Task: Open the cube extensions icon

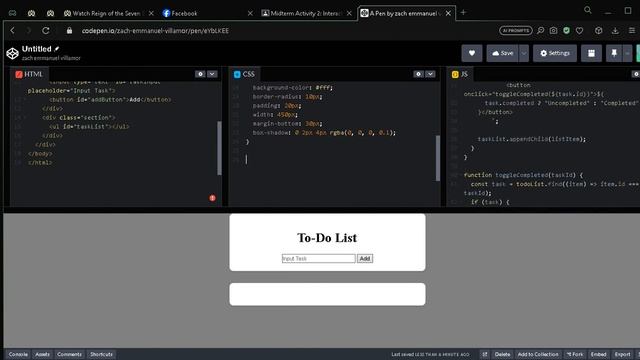Action: 598,31
